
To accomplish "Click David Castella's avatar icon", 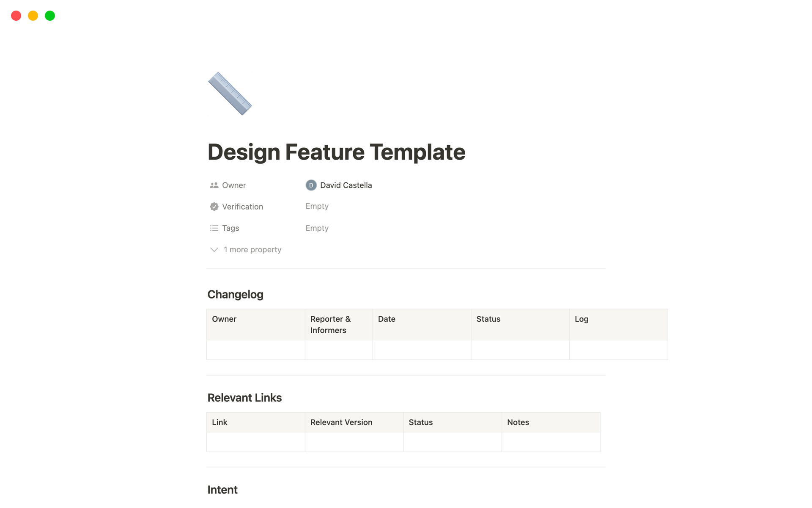I will click(x=311, y=185).
